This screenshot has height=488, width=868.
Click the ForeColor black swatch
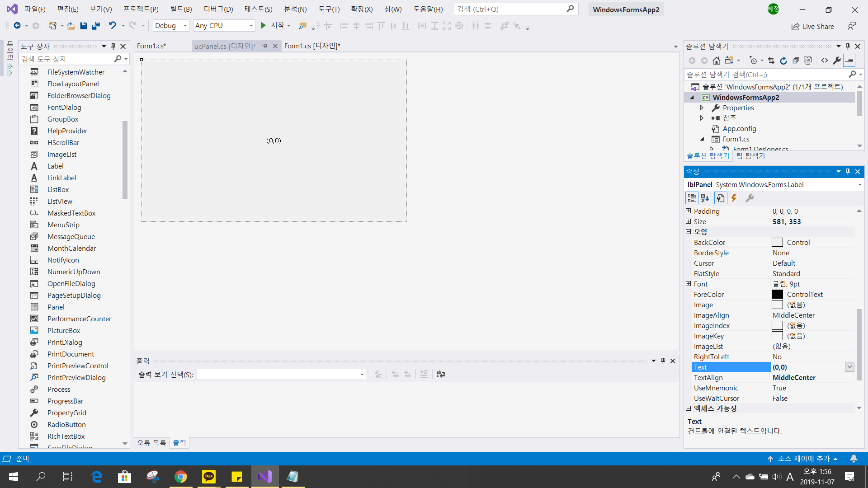pyautogui.click(x=777, y=294)
